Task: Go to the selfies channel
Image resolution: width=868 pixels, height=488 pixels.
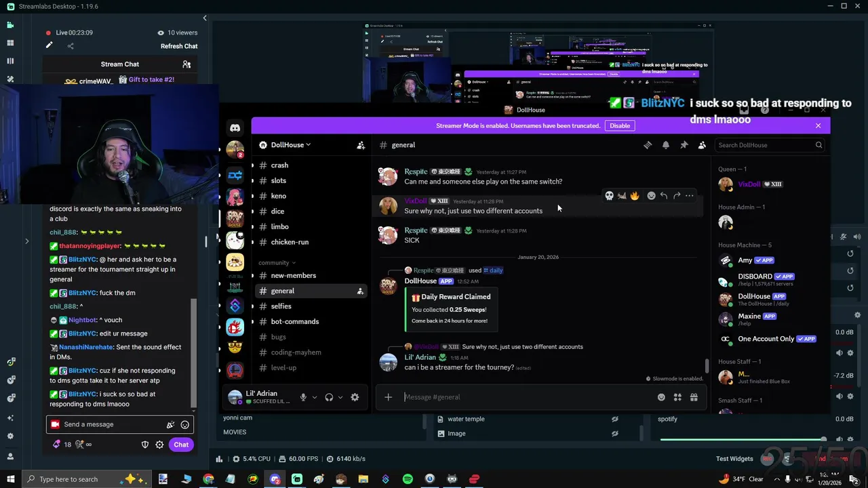Action: click(312, 306)
